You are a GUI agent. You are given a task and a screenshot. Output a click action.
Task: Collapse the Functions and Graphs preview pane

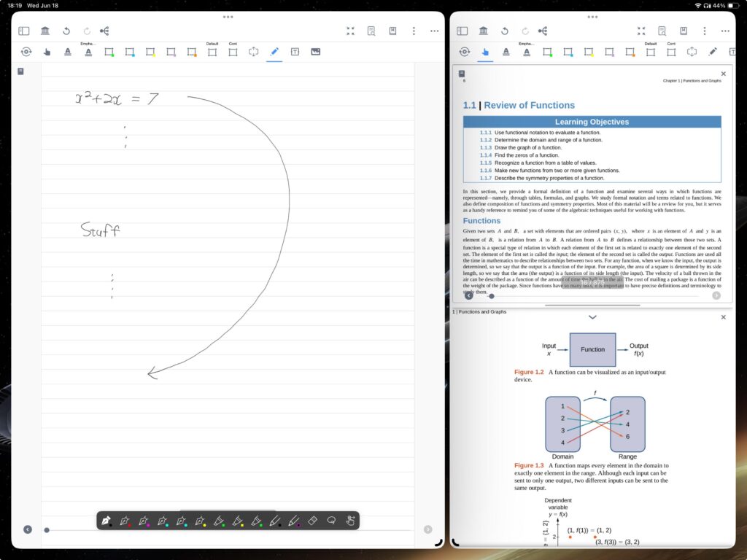click(x=592, y=316)
